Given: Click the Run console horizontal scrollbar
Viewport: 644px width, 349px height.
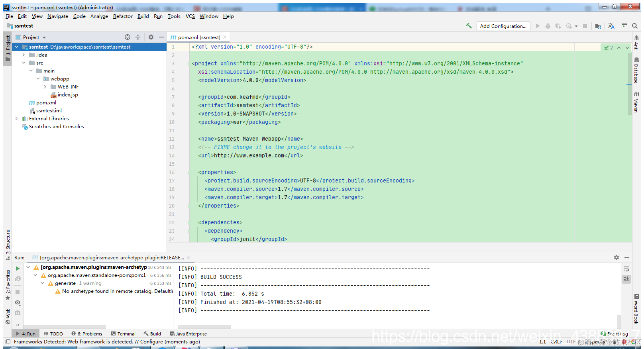Looking at the screenshot, I should [x=204, y=327].
